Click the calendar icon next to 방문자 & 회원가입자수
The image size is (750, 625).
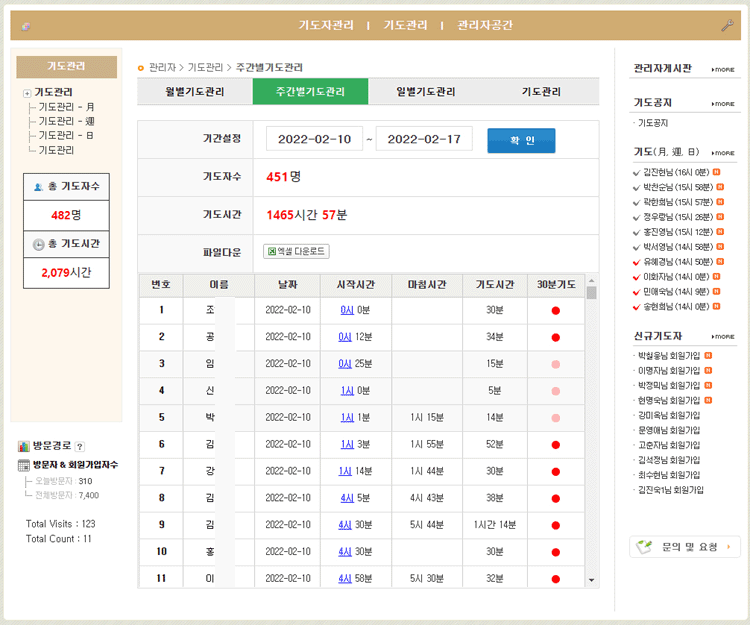23,465
